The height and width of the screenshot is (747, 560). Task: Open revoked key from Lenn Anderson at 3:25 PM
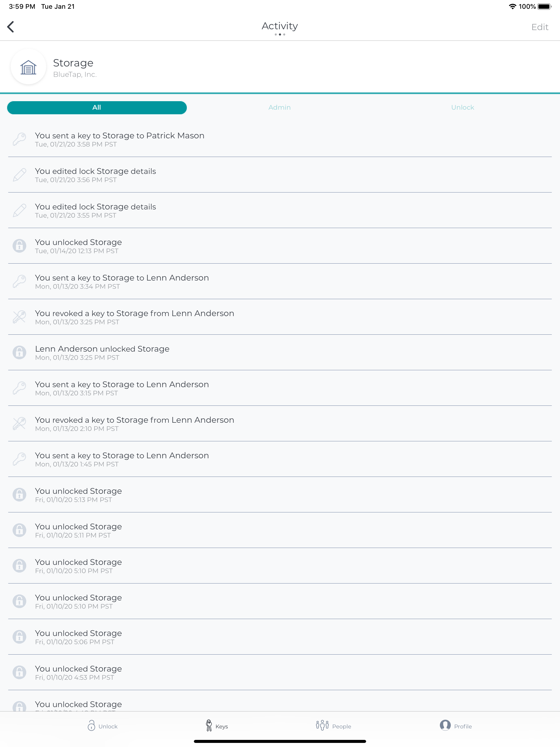click(x=280, y=317)
